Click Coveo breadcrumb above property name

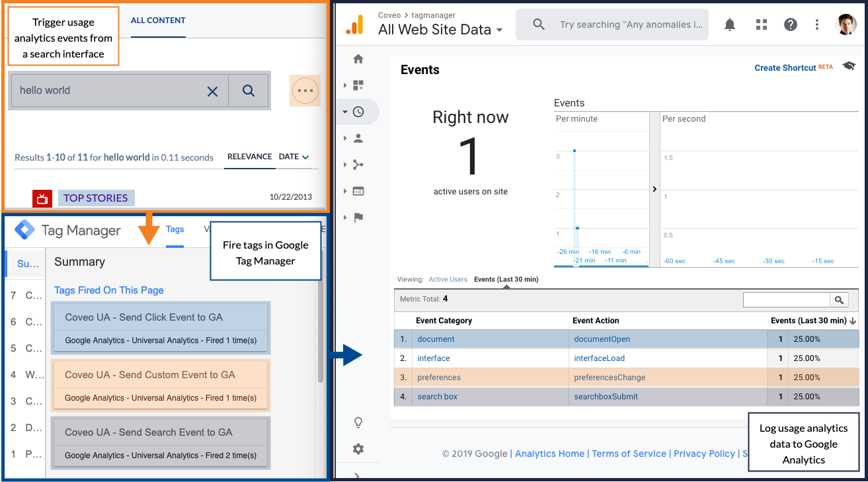click(390, 15)
